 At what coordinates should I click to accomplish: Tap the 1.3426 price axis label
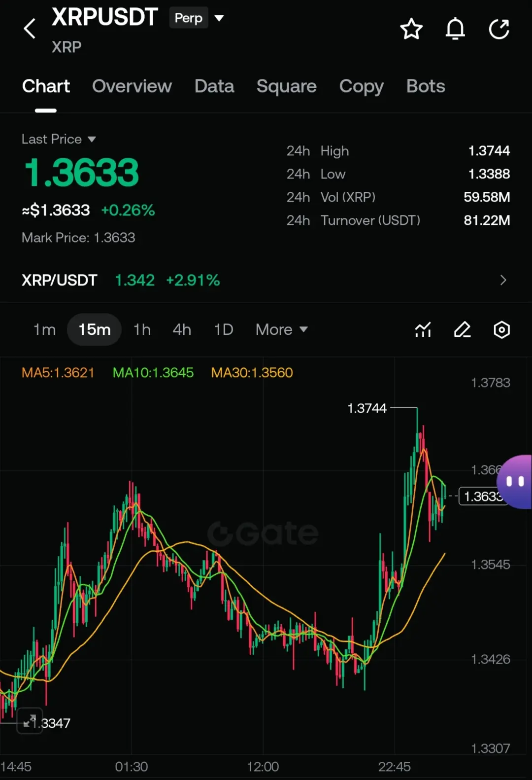coord(491,659)
